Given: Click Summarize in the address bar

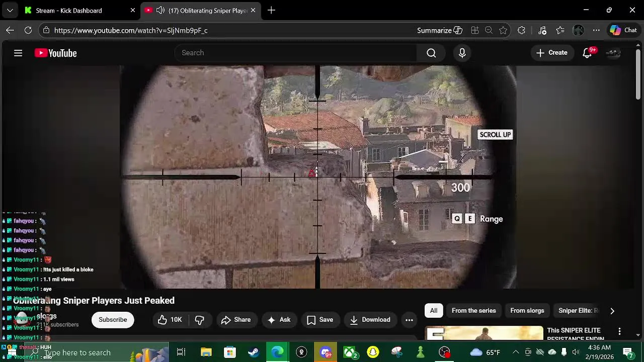Looking at the screenshot, I should (x=440, y=30).
